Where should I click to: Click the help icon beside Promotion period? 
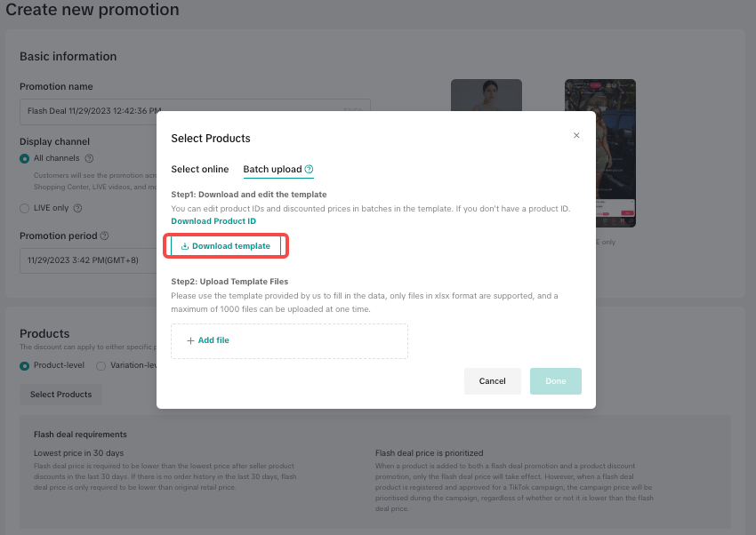tap(105, 236)
